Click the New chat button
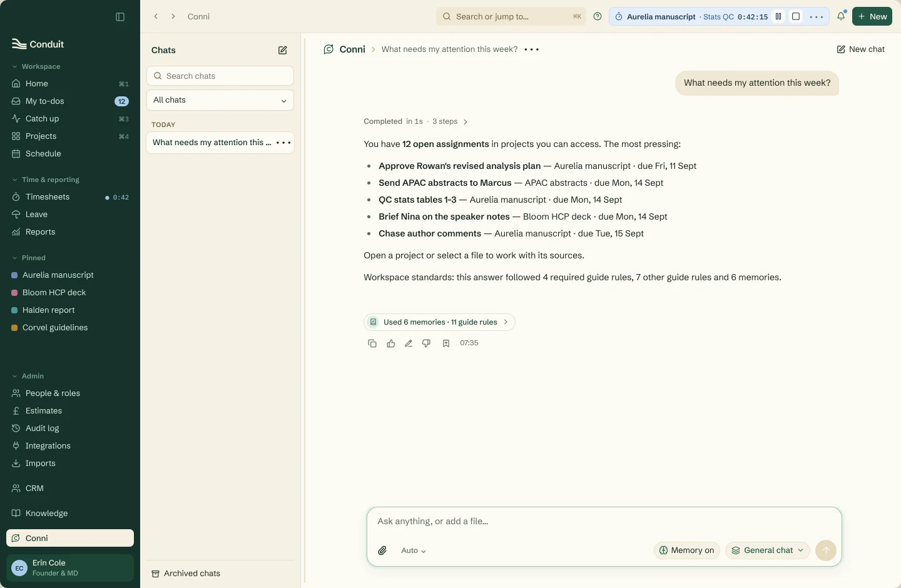This screenshot has width=901, height=588. click(861, 49)
